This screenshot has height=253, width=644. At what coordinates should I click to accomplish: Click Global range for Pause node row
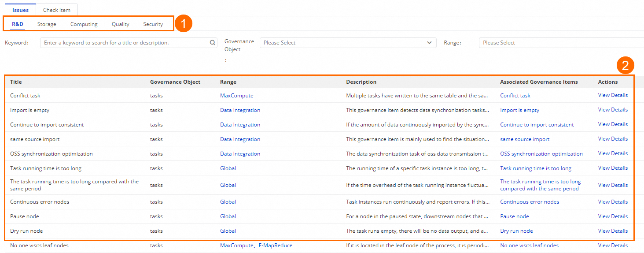coord(228,216)
